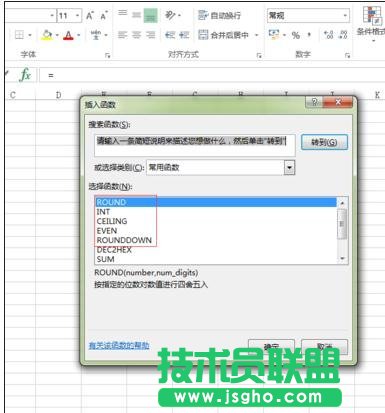Click the function list scroll down arrow
385x413 pixels.
342,258
